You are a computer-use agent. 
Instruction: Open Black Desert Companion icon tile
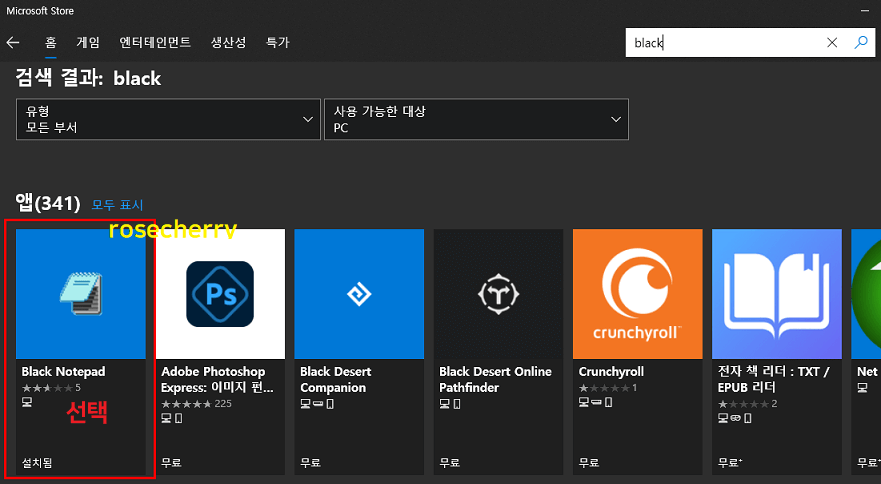coord(359,293)
